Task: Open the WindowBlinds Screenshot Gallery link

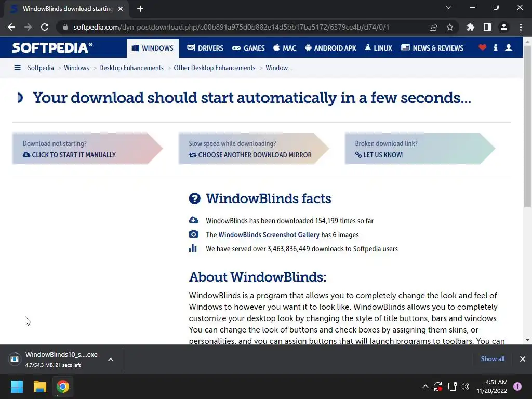Action: (269, 235)
